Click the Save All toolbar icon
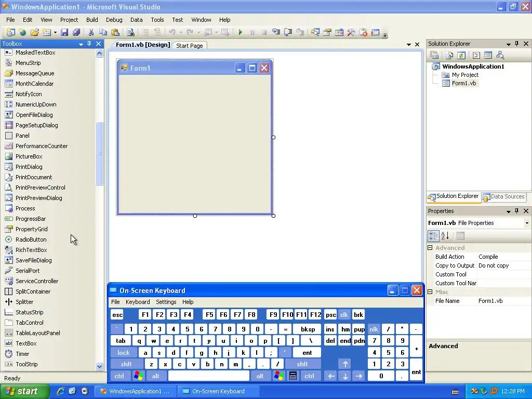The image size is (532, 399). click(x=76, y=32)
